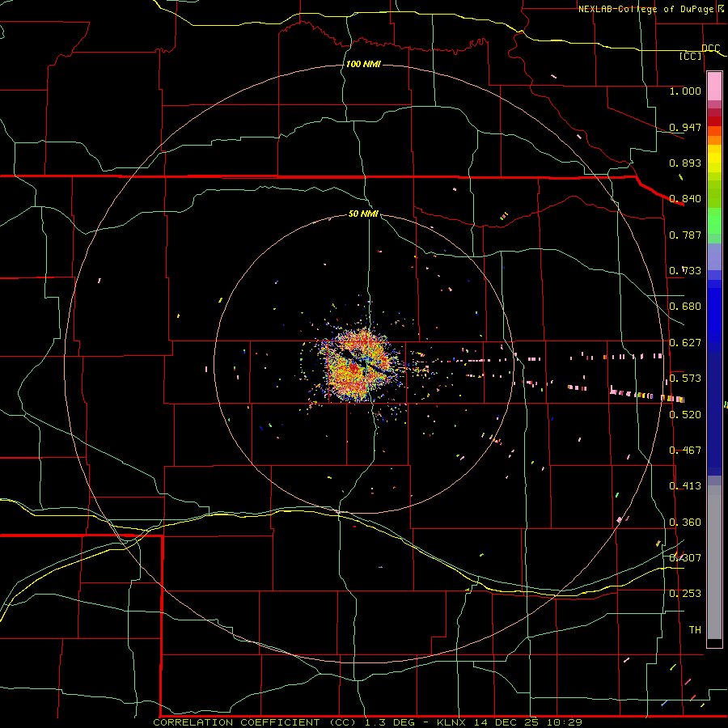Viewport: 728px width, 728px height.
Task: Click the 0.413 scale value
Action: click(x=685, y=486)
